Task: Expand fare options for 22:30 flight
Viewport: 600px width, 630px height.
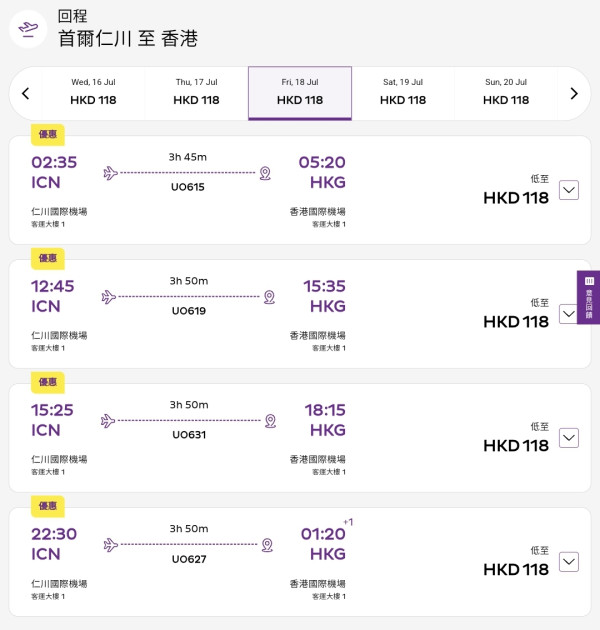Action: point(569,562)
